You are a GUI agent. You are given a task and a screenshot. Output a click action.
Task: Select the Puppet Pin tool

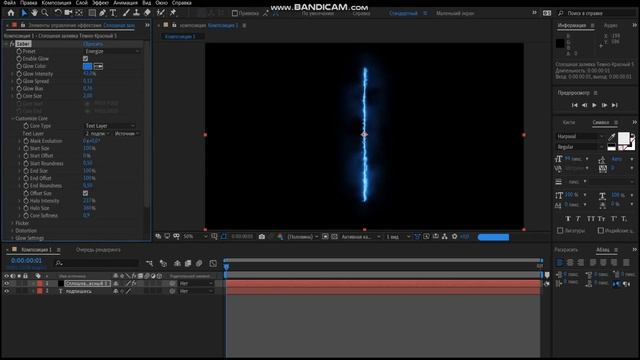(x=173, y=13)
